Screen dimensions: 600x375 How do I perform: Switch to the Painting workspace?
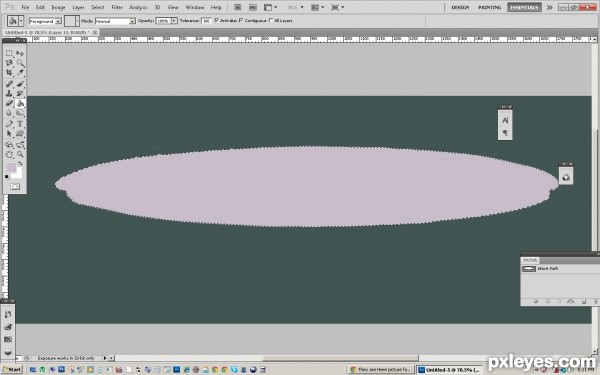pyautogui.click(x=489, y=7)
